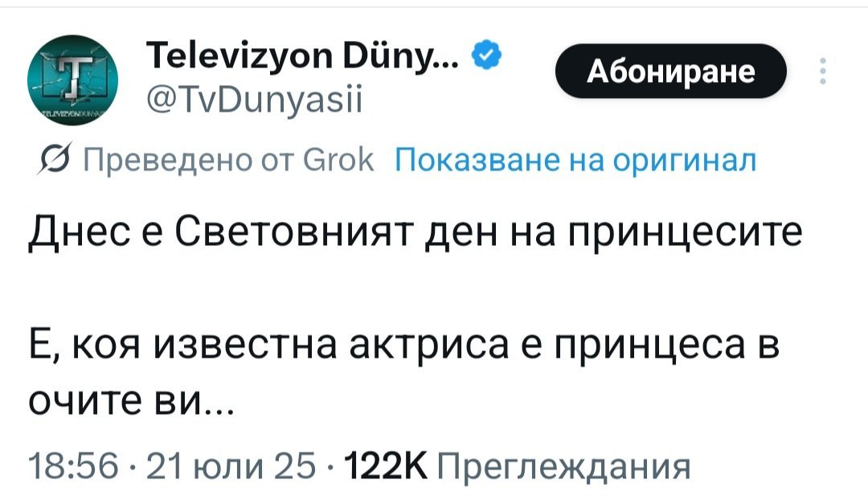Click the line Днес е Световният ден
The height and width of the screenshot is (496, 868).
(x=415, y=234)
